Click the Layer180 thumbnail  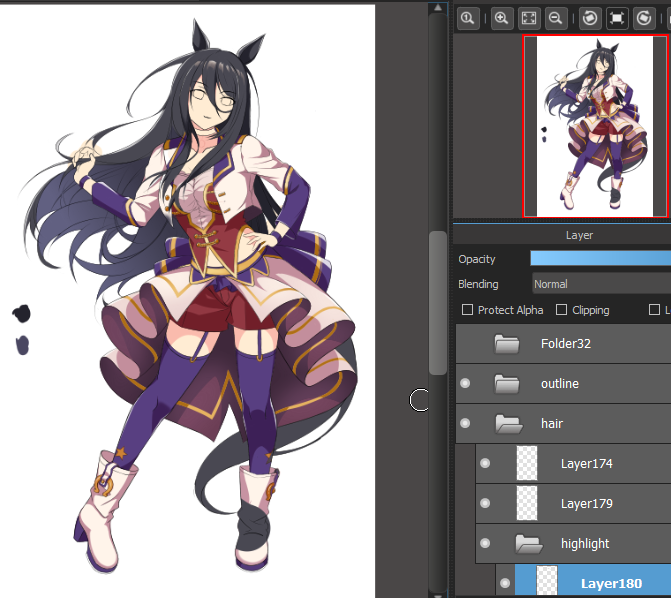(x=547, y=581)
